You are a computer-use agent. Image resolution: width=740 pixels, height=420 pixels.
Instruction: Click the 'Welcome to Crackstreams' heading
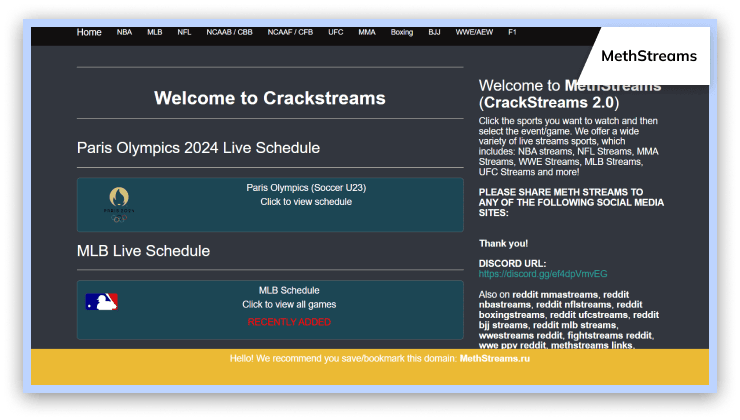[269, 98]
